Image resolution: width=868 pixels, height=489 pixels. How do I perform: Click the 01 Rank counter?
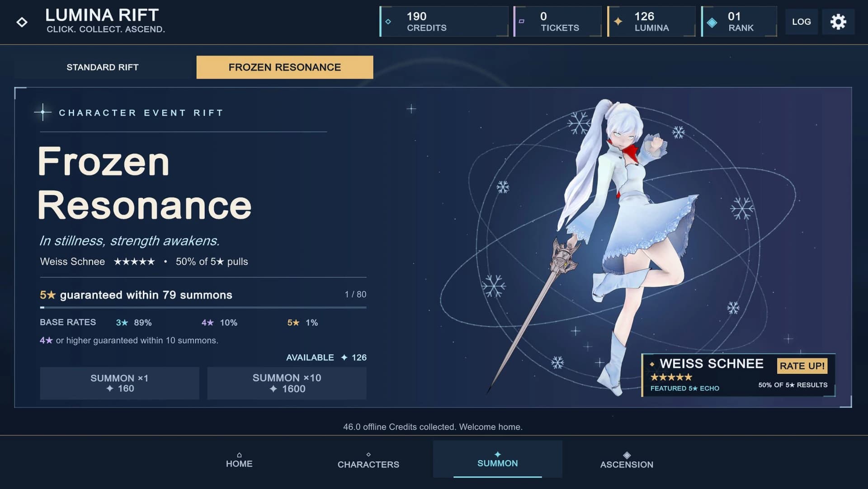739,22
